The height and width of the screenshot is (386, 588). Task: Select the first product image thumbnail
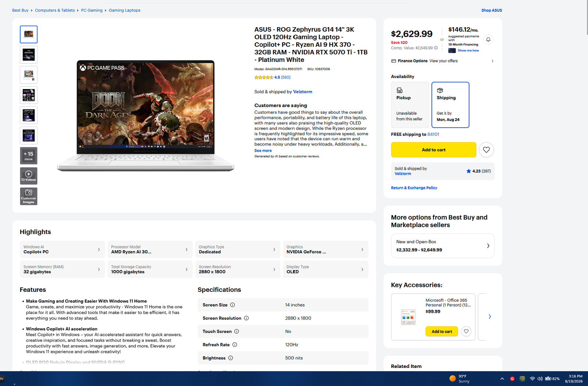click(29, 34)
